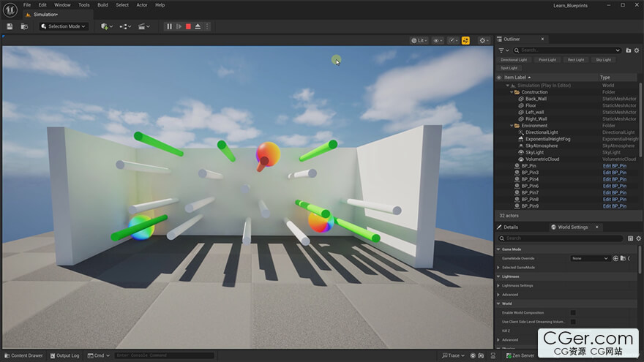This screenshot has height=362, width=644.
Task: Open the Content Drawer
Action: [x=23, y=355]
